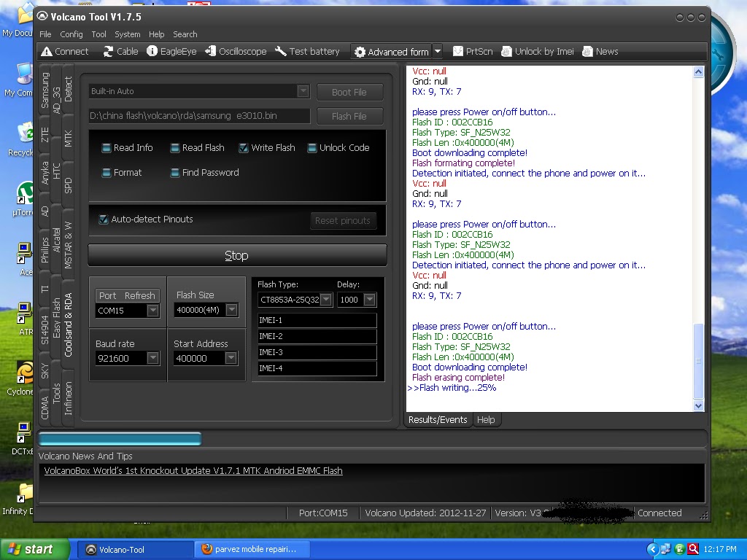Click the Reset pinouts button
Screen dimensions: 747x560
343,220
